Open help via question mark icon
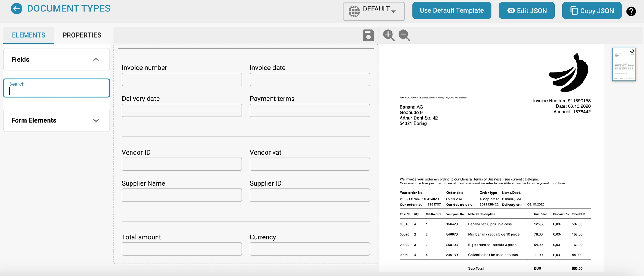This screenshot has height=276, width=644. pos(631,11)
